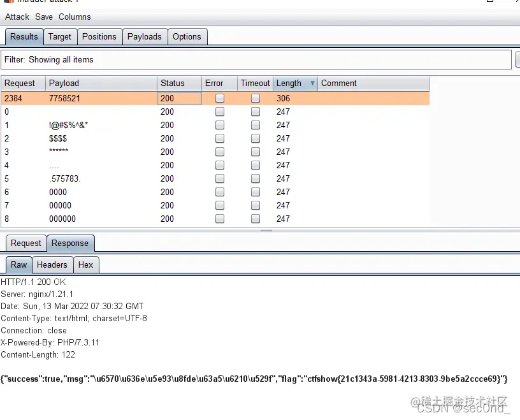520x420 pixels.
Task: Sort by the Request column header
Action: pos(23,83)
